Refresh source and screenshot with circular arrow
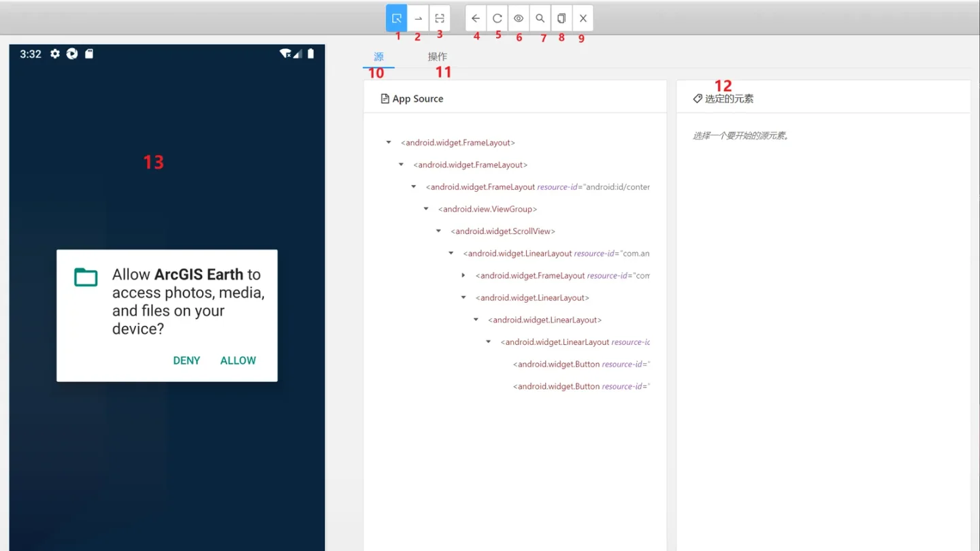This screenshot has width=980, height=551. [497, 18]
